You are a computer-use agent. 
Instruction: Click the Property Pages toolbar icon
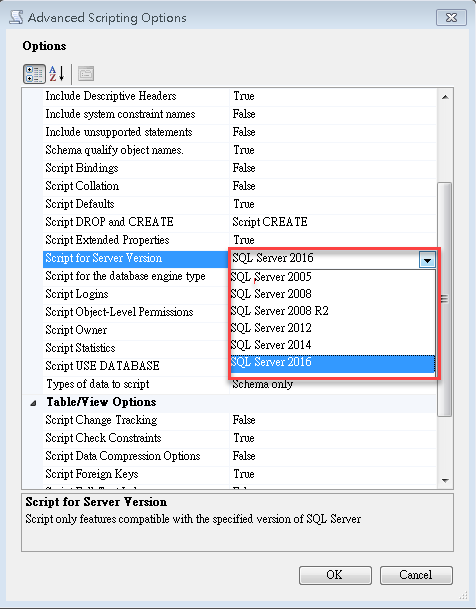(86, 74)
